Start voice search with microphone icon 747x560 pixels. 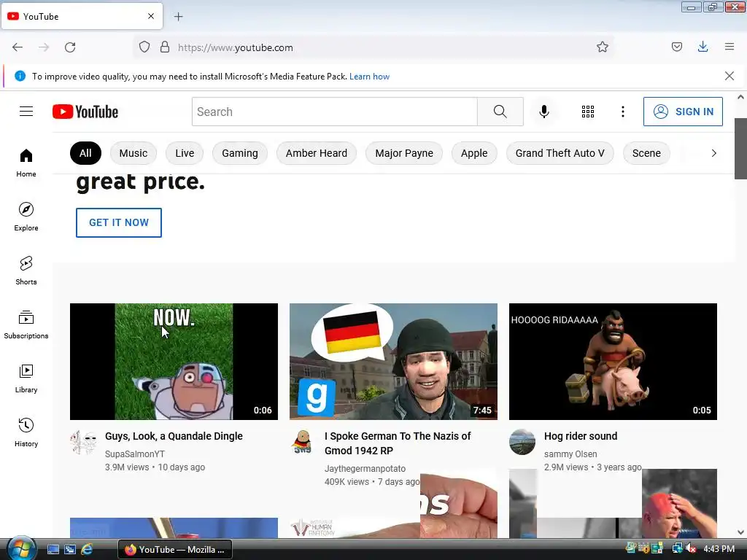544,112
